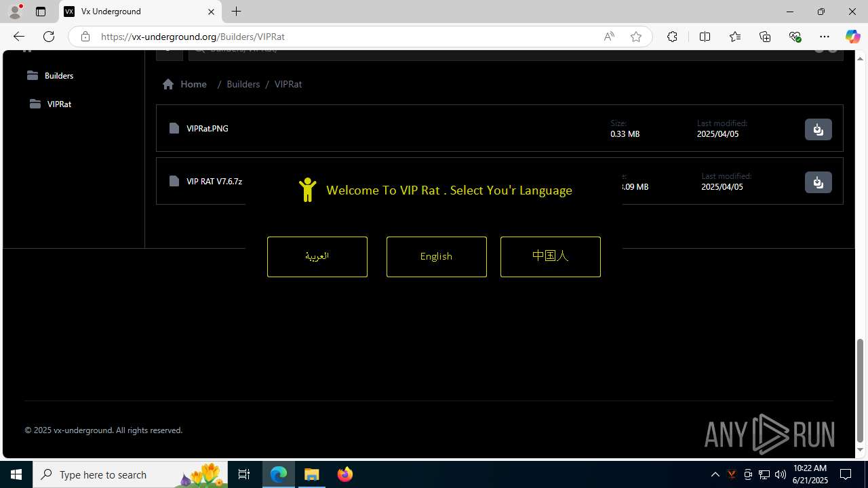Screen dimensions: 868x488
Task: Open Task View on taskbar
Action: [x=244, y=474]
